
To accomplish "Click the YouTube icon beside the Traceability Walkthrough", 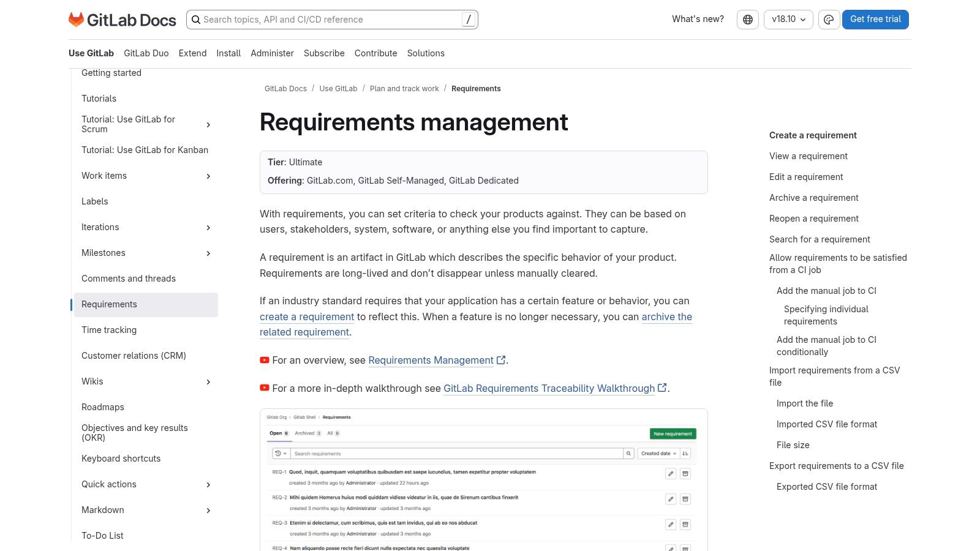I will click(x=264, y=388).
